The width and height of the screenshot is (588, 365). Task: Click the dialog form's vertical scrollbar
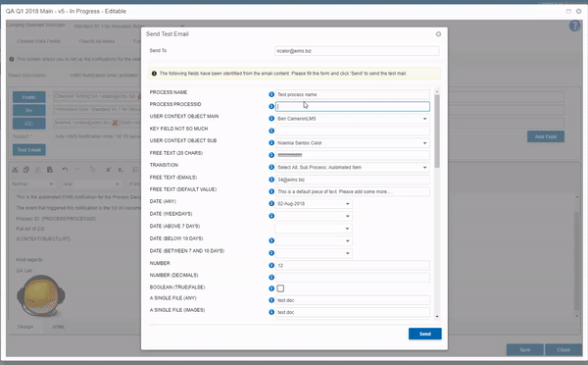coord(437,131)
